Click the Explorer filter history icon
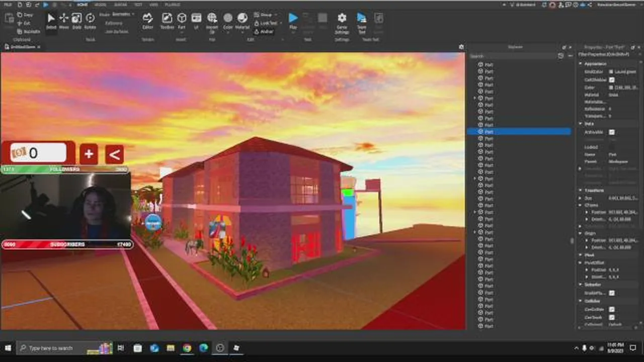Image resolution: width=644 pixels, height=362 pixels. (x=561, y=56)
